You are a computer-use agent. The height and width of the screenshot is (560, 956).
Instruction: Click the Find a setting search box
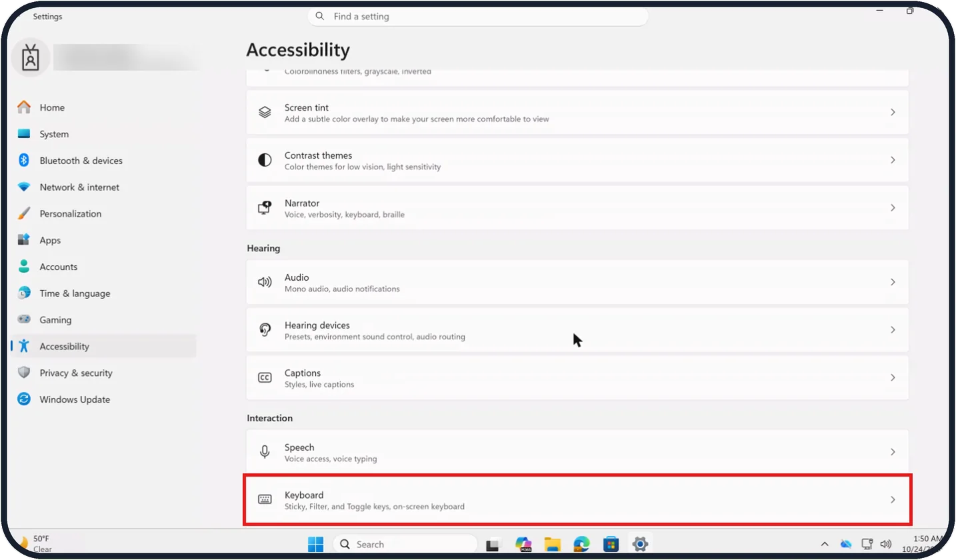477,17
